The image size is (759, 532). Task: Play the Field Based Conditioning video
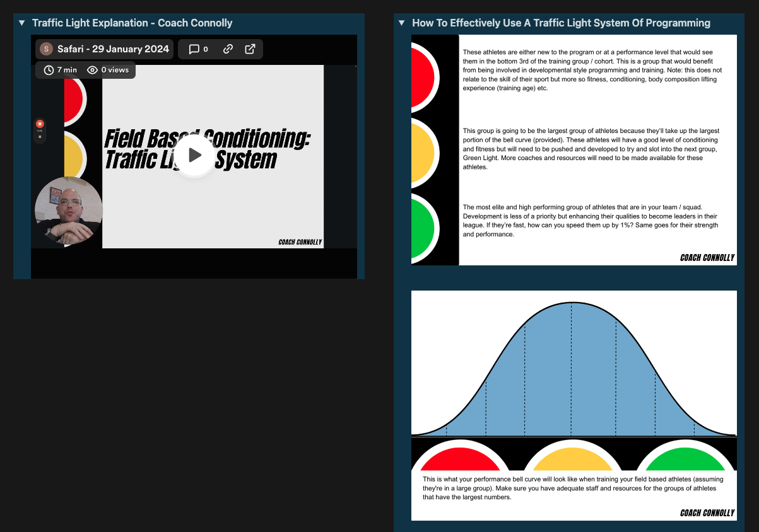[194, 155]
